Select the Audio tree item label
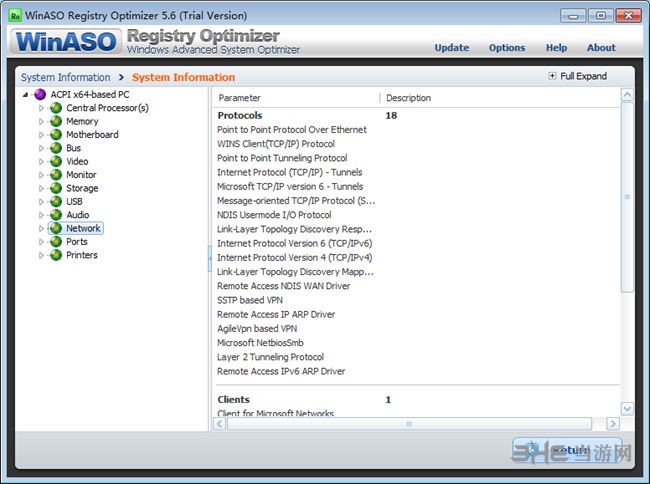 78,215
